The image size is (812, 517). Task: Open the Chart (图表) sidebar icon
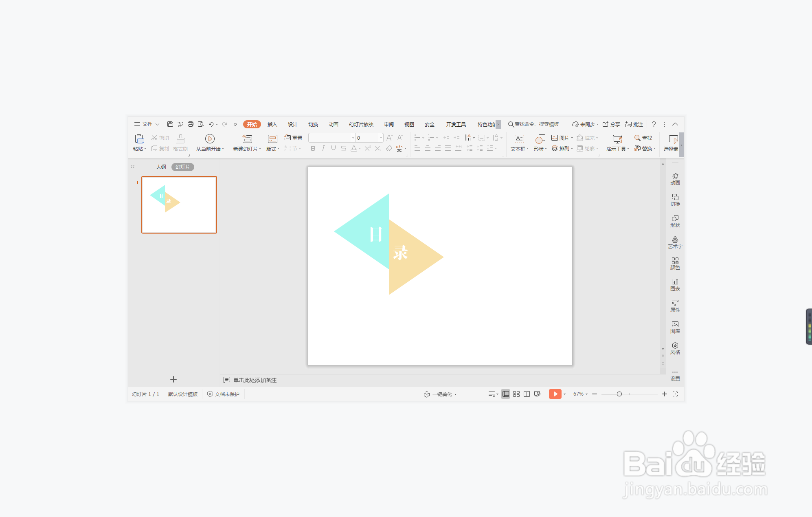tap(675, 284)
